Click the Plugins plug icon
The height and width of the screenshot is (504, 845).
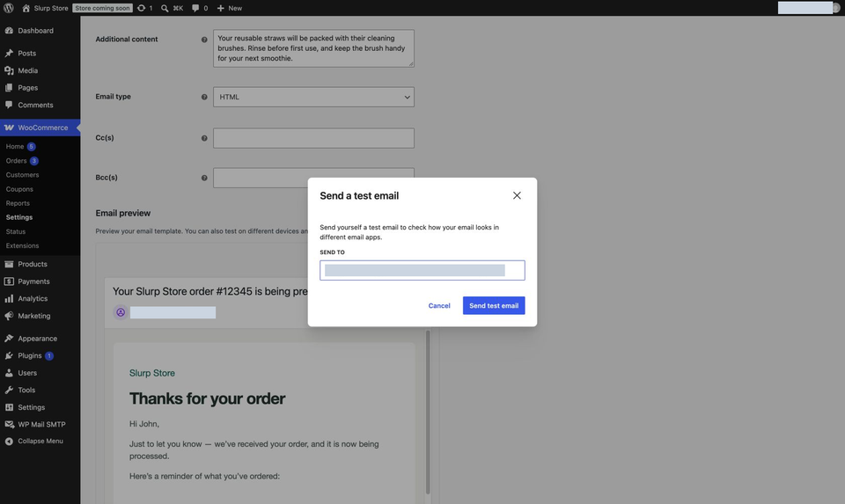point(9,356)
